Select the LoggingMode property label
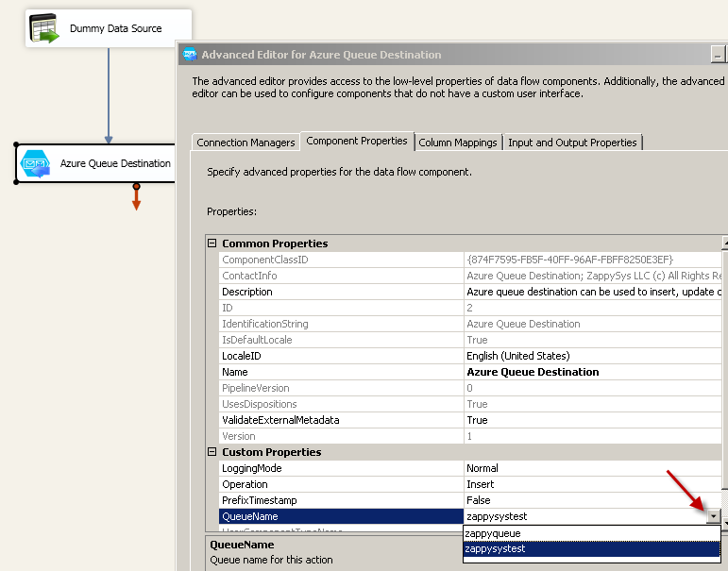The width and height of the screenshot is (728, 571). [252, 468]
